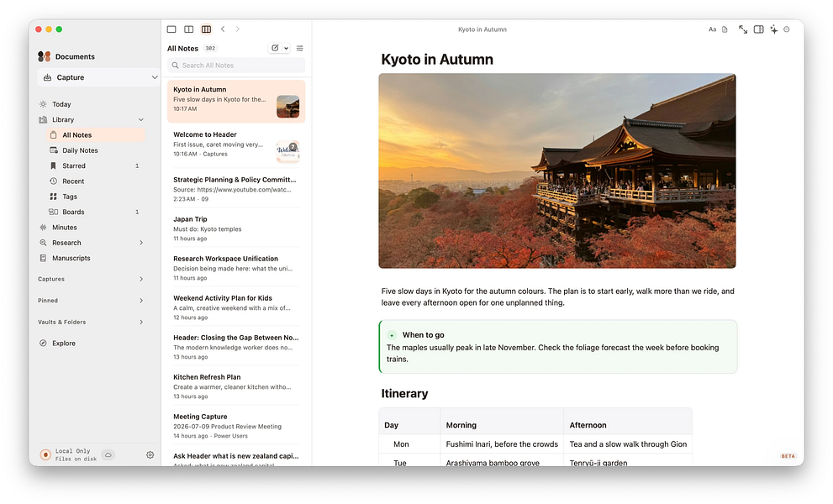
Task: Select the three-column layout view
Action: coord(206,29)
